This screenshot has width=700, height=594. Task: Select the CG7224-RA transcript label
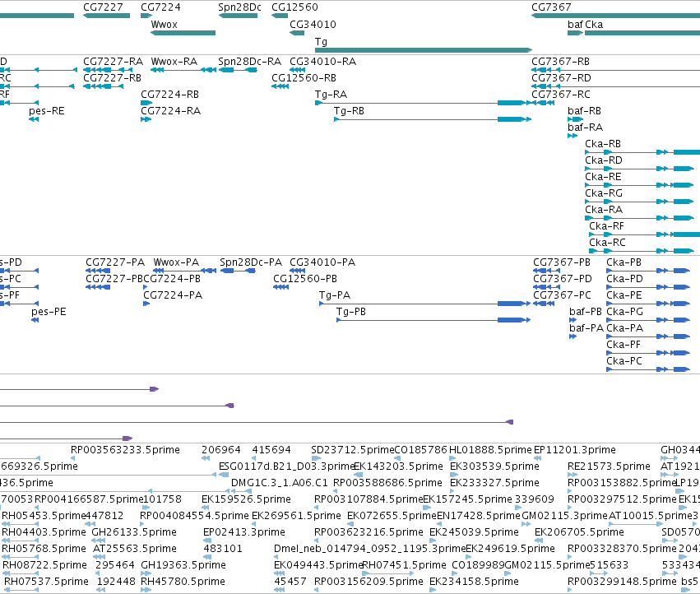[x=171, y=111]
